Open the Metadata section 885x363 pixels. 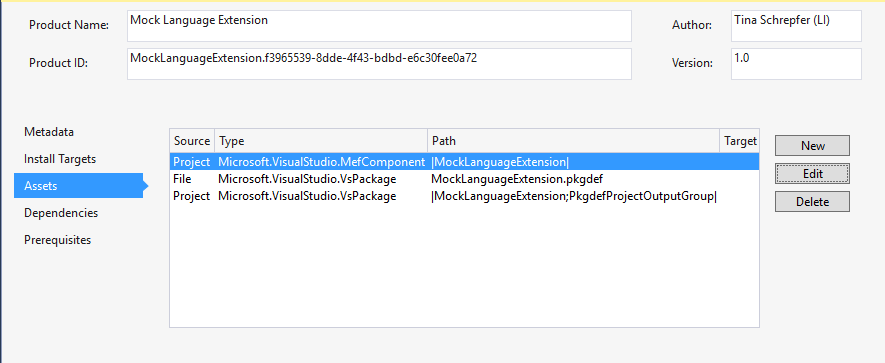pos(49,132)
